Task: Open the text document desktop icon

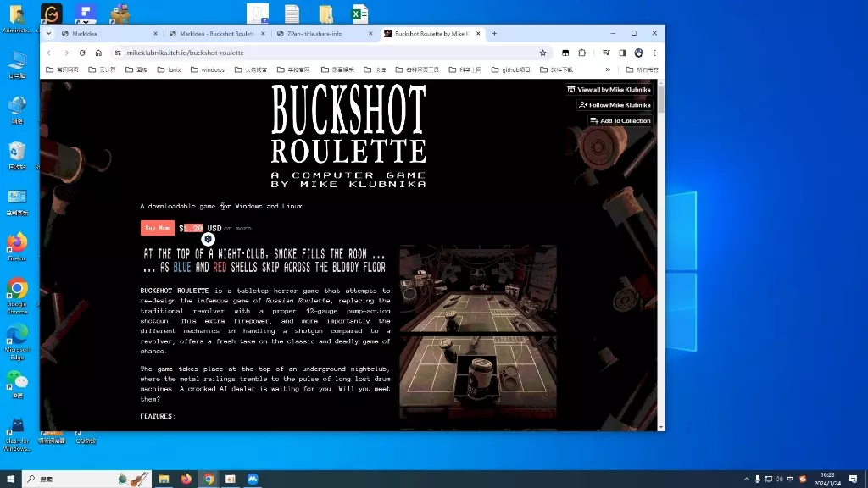Action: coord(292,14)
